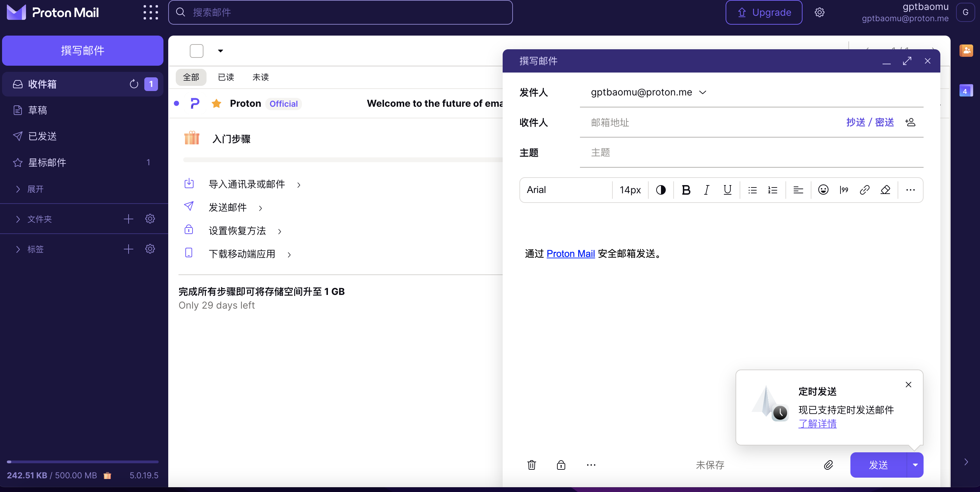Click the 撰写邮件 compose button
980x492 pixels.
coord(82,51)
